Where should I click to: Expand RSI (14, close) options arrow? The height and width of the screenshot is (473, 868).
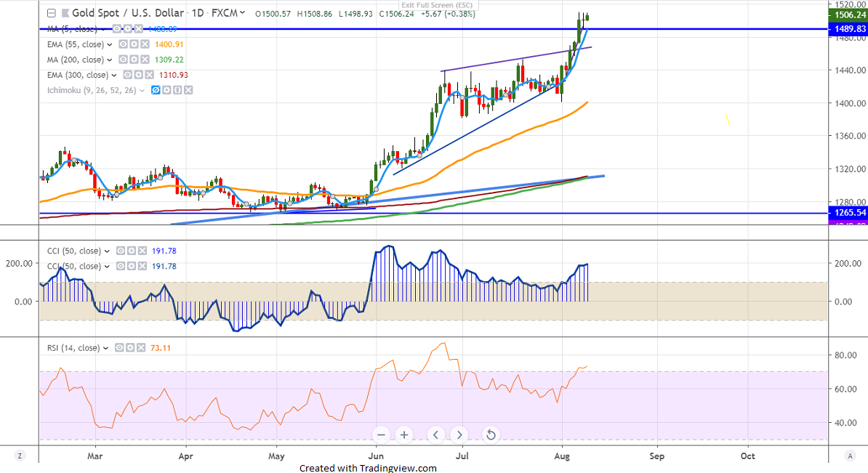(105, 349)
